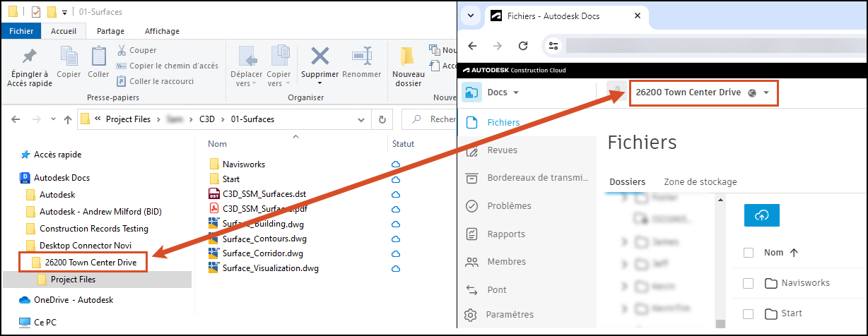Open Membres in the Docs sidebar
868x336 pixels.
coord(495,262)
